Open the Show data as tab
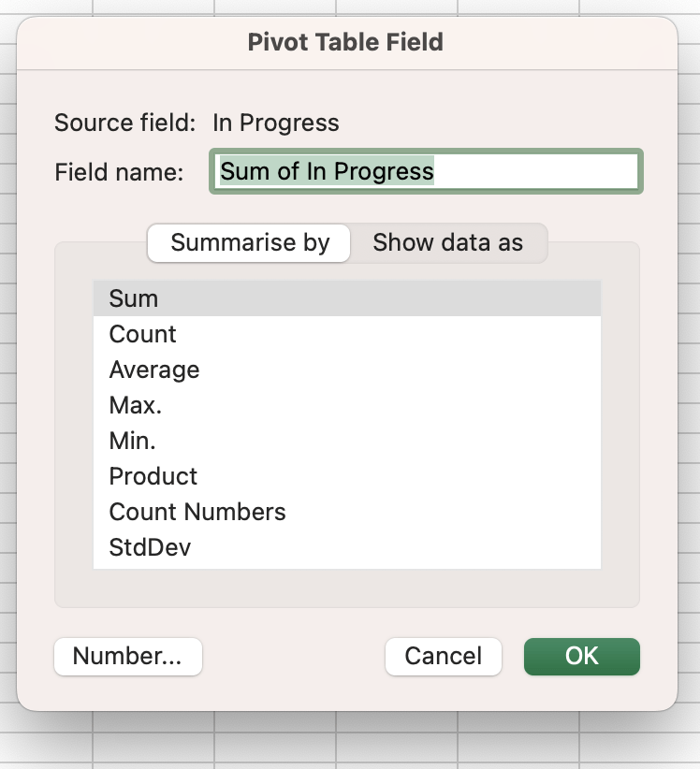Image resolution: width=700 pixels, height=769 pixels. 448,243
